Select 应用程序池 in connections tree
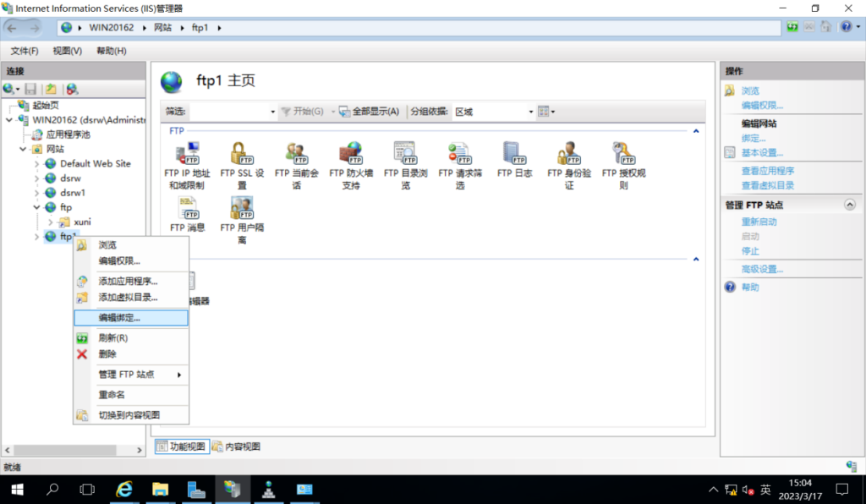Screen dimensions: 866x504 (68, 134)
